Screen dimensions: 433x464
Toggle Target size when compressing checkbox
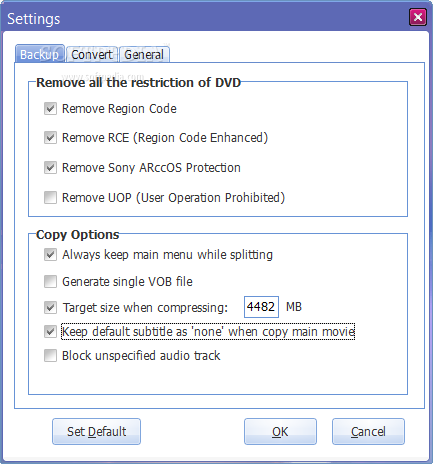click(50, 307)
